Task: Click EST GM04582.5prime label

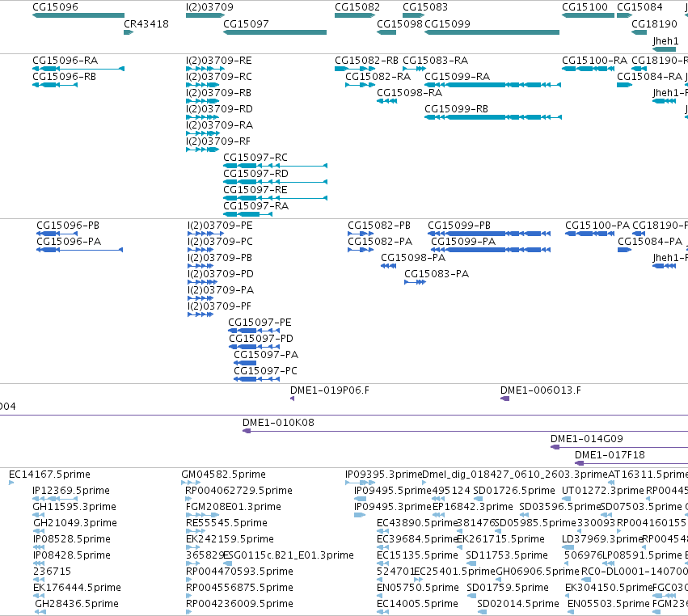Action: coord(223,475)
